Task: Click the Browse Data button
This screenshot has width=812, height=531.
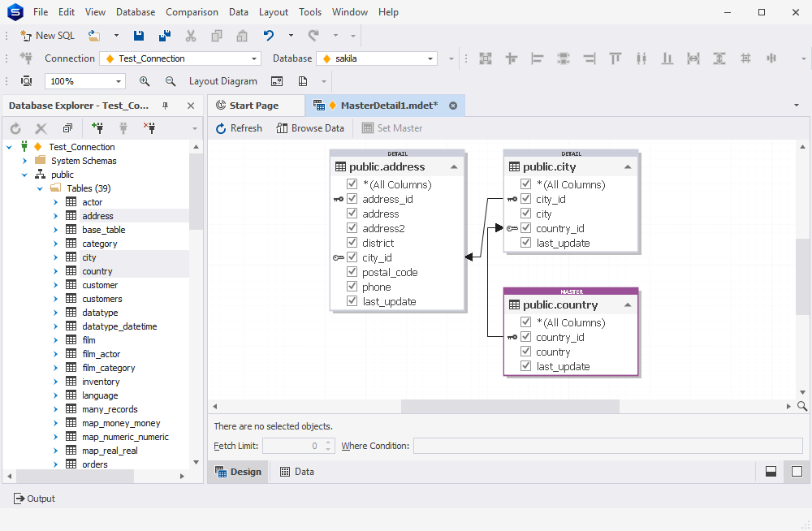Action: (310, 128)
